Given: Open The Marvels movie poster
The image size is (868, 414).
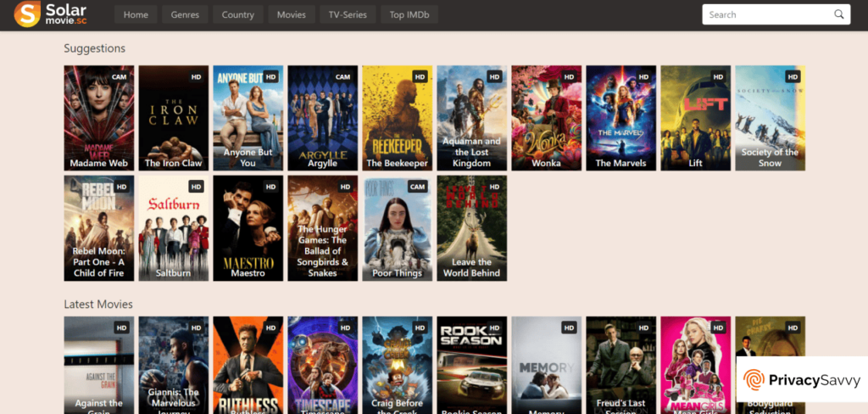Looking at the screenshot, I should coord(621,118).
